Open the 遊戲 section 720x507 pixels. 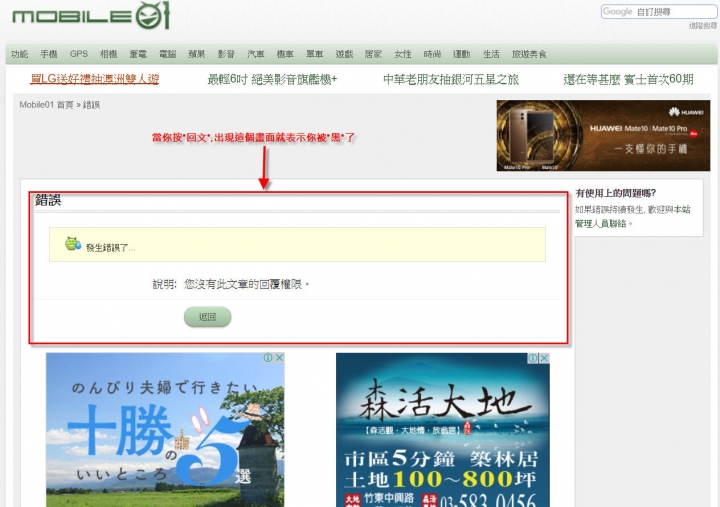[344, 54]
